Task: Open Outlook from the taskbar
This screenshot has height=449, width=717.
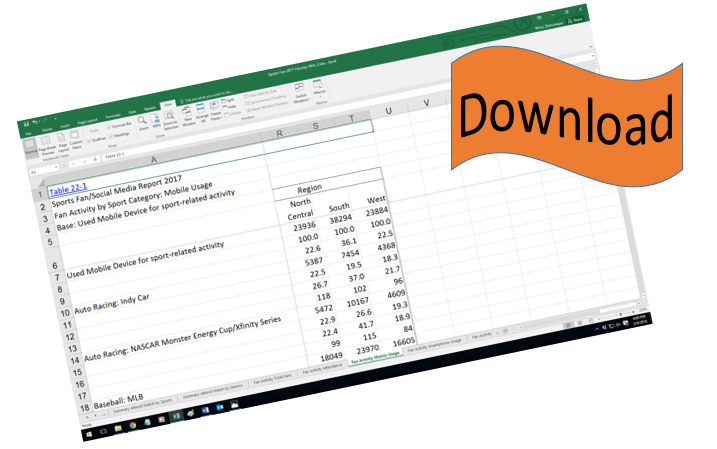Action: pyautogui.click(x=220, y=407)
